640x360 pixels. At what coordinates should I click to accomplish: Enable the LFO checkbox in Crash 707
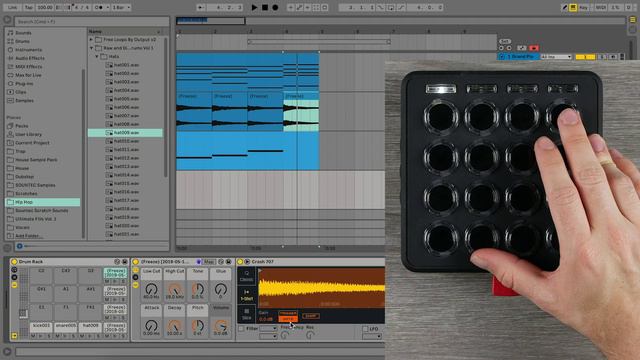[x=365, y=329]
